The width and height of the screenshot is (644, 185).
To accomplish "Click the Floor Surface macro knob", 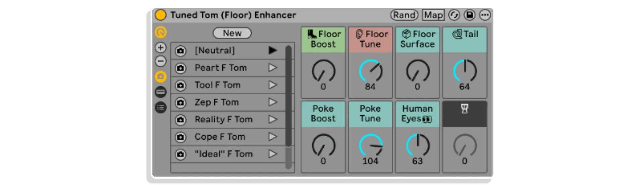I will 418,71.
